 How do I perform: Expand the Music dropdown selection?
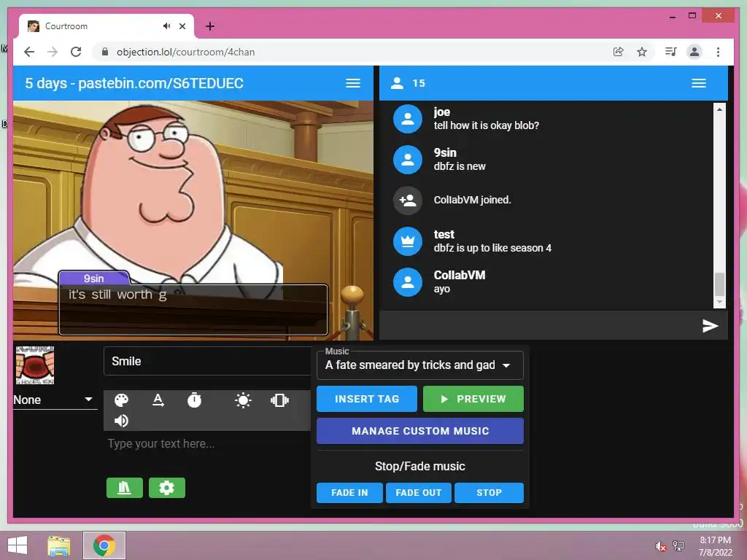point(419,365)
